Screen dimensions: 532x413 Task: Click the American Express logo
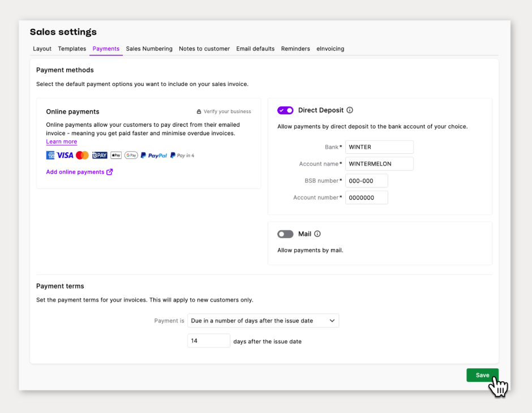50,155
